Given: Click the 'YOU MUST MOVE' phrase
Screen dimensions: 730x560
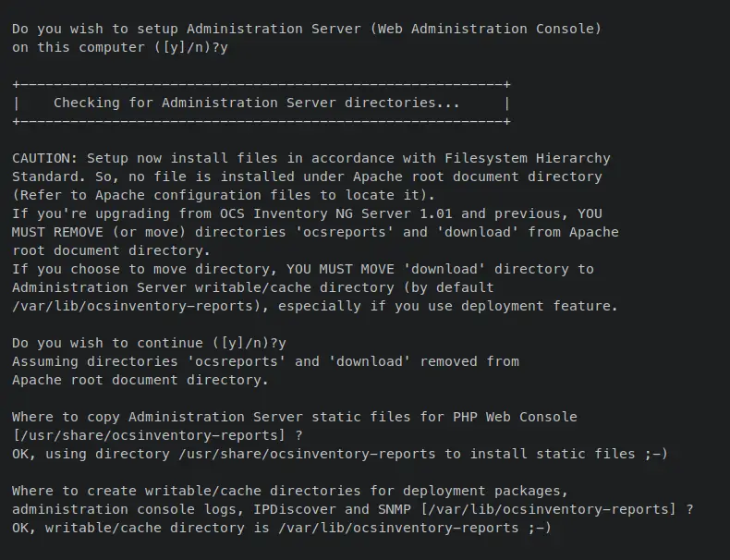Looking at the screenshot, I should (x=340, y=269).
